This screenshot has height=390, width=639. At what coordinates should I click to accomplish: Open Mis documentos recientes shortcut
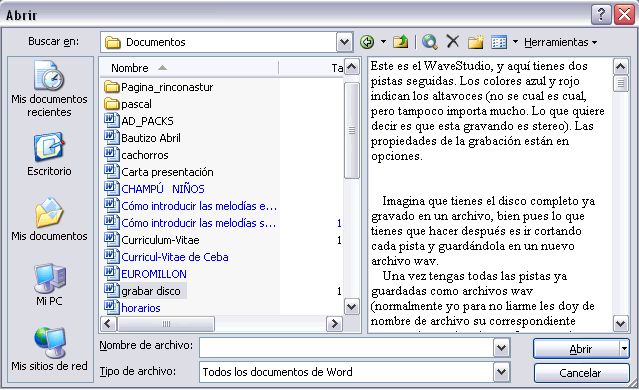point(49,89)
